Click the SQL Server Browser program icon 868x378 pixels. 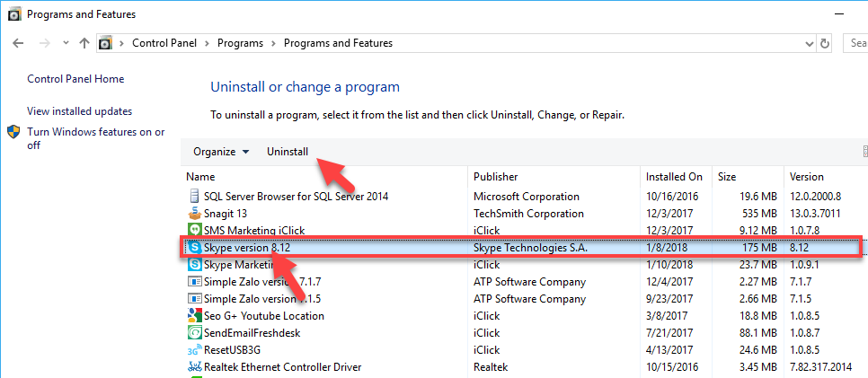194,196
